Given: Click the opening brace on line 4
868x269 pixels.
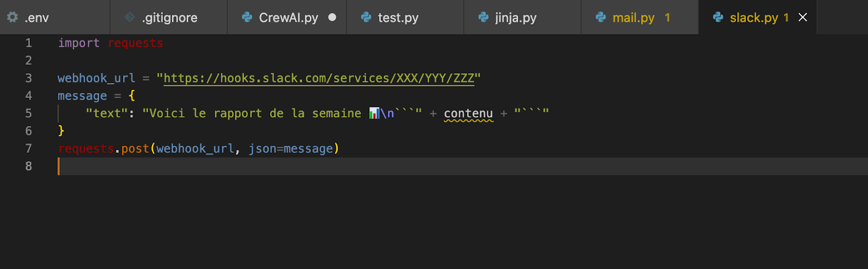Looking at the screenshot, I should pos(132,96).
